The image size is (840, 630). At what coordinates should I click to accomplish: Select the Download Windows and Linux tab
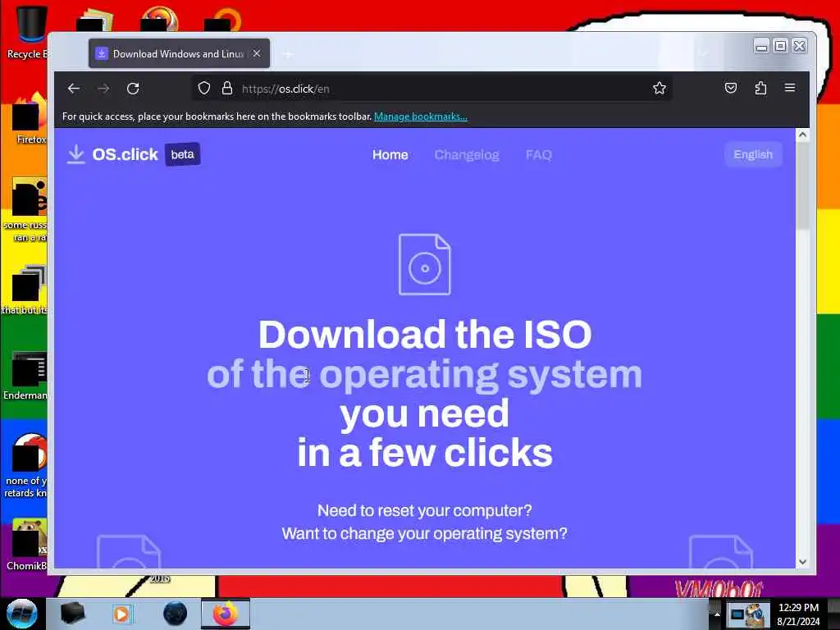[x=180, y=53]
